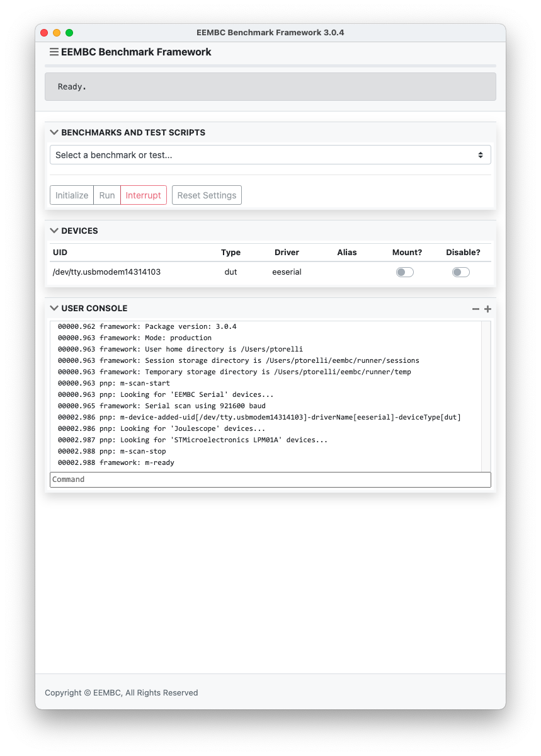
Task: Click the Run button
Action: tap(107, 195)
